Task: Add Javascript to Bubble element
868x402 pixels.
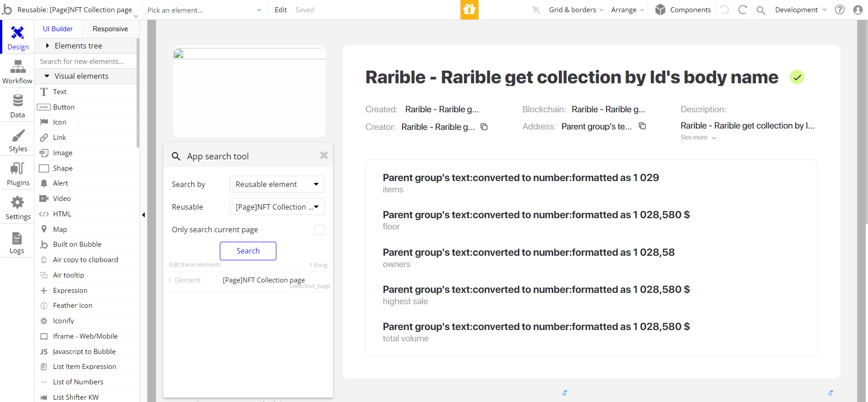Action: point(86,351)
